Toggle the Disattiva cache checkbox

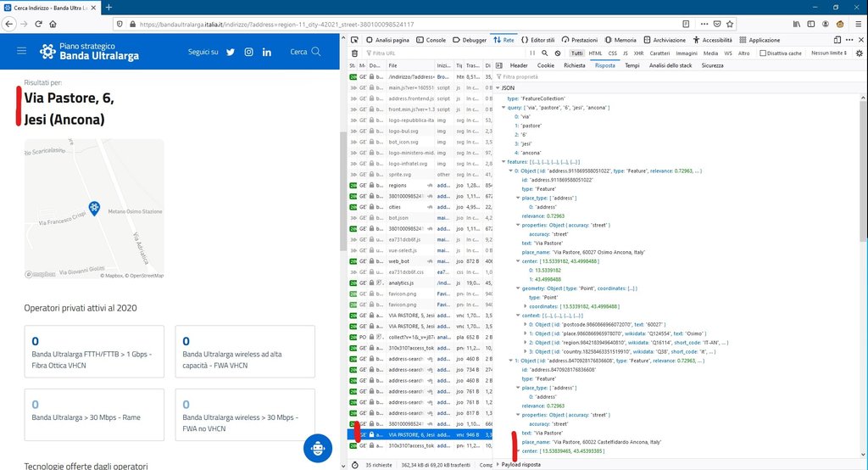click(759, 53)
